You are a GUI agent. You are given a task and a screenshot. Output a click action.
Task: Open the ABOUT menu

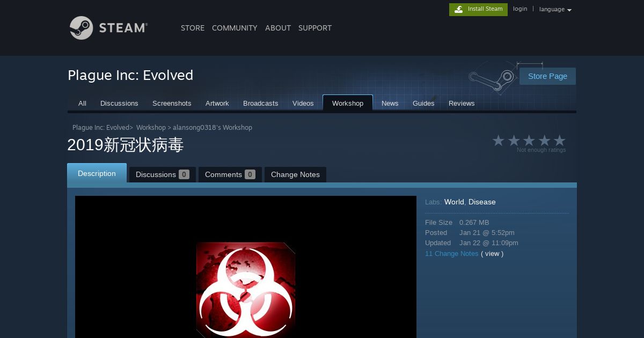[278, 28]
